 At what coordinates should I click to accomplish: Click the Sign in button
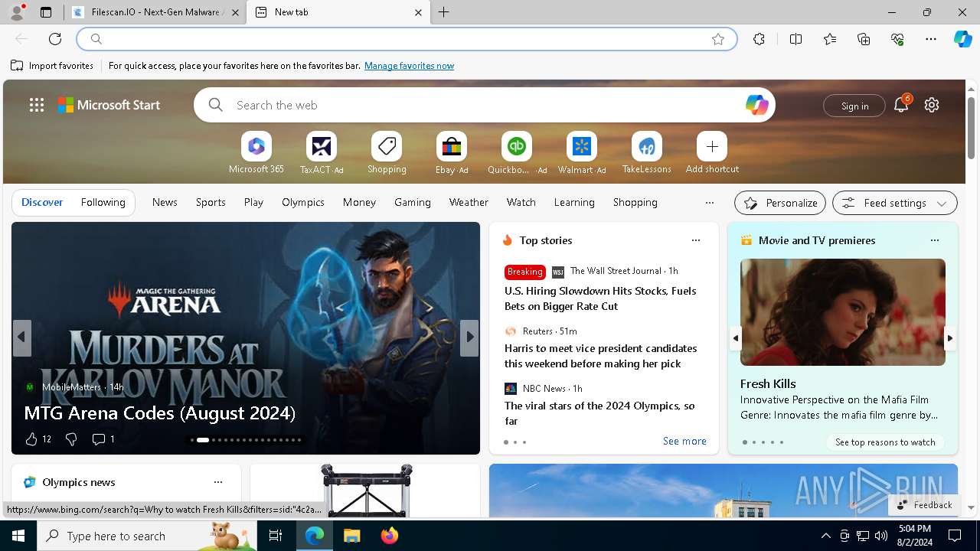854,106
